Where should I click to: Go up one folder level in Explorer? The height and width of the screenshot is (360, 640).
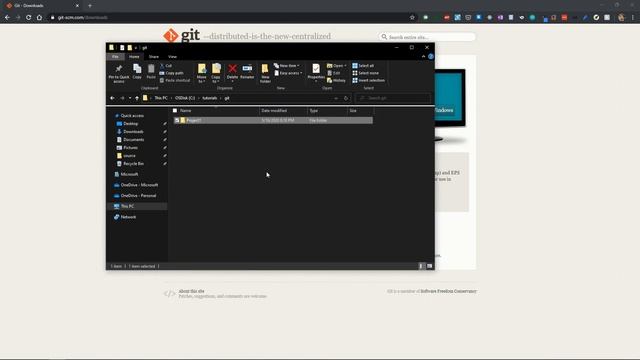click(137, 98)
